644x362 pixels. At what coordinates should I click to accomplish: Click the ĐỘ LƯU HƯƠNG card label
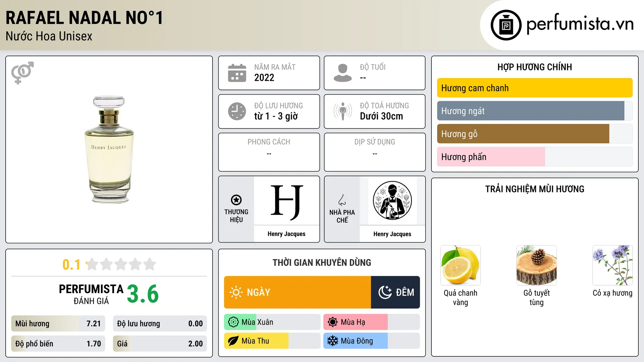pos(279,106)
